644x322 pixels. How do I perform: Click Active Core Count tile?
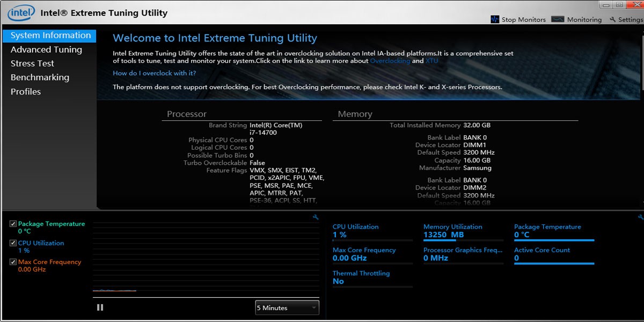[x=554, y=255]
